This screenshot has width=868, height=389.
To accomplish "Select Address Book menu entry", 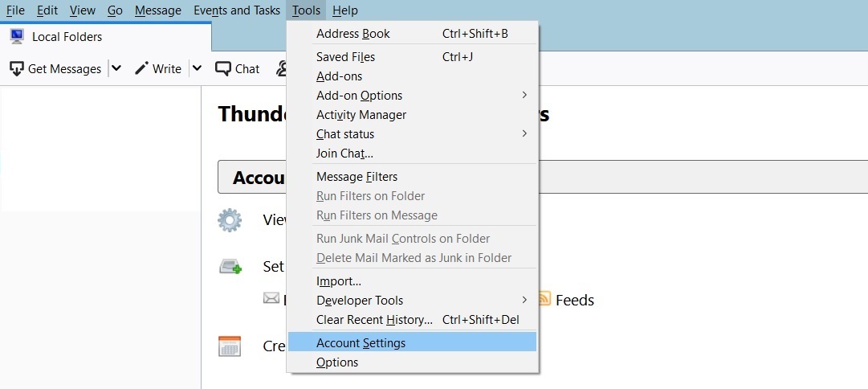I will tap(413, 34).
